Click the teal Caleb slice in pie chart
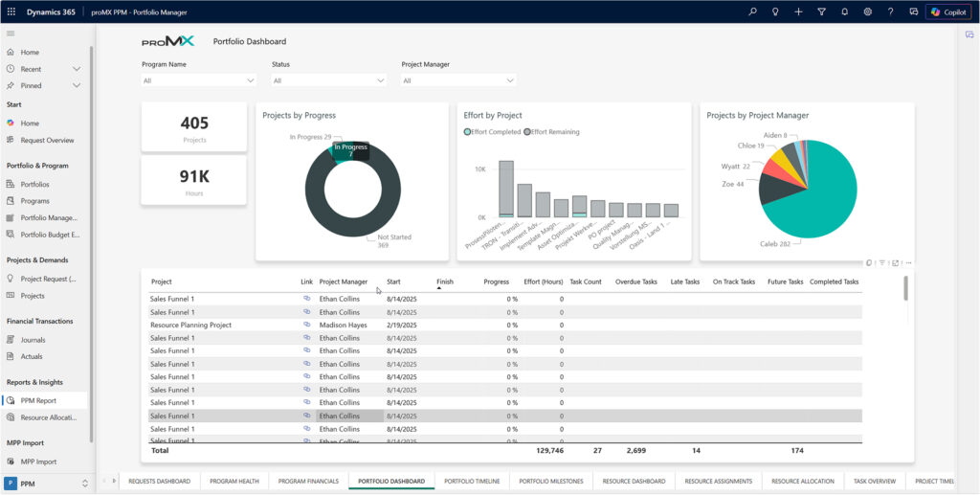Image resolution: width=980 pixels, height=495 pixels. click(828, 196)
